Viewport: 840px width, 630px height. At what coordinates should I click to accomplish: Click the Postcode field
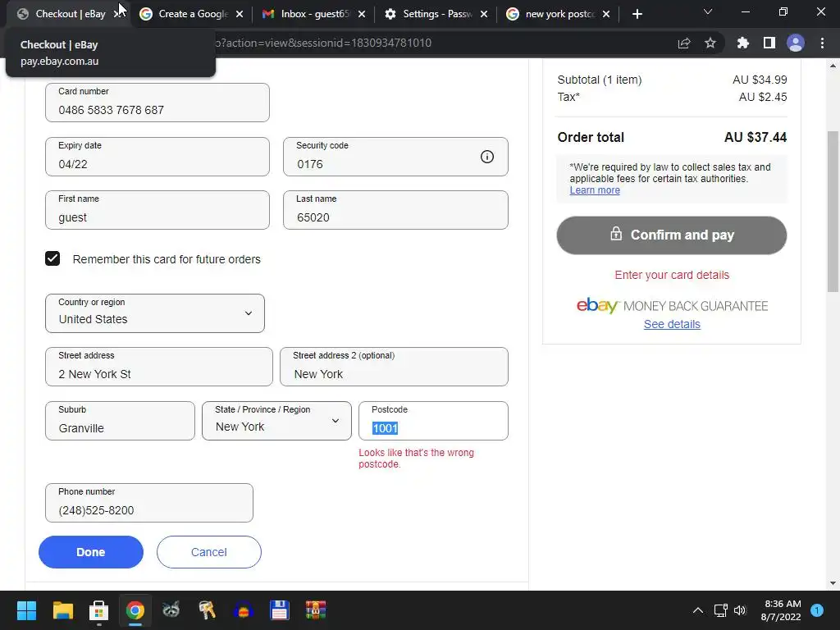pos(433,421)
